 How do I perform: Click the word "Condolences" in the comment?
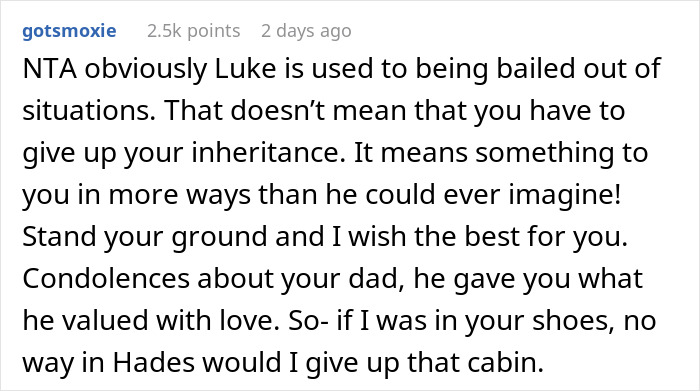click(106, 279)
